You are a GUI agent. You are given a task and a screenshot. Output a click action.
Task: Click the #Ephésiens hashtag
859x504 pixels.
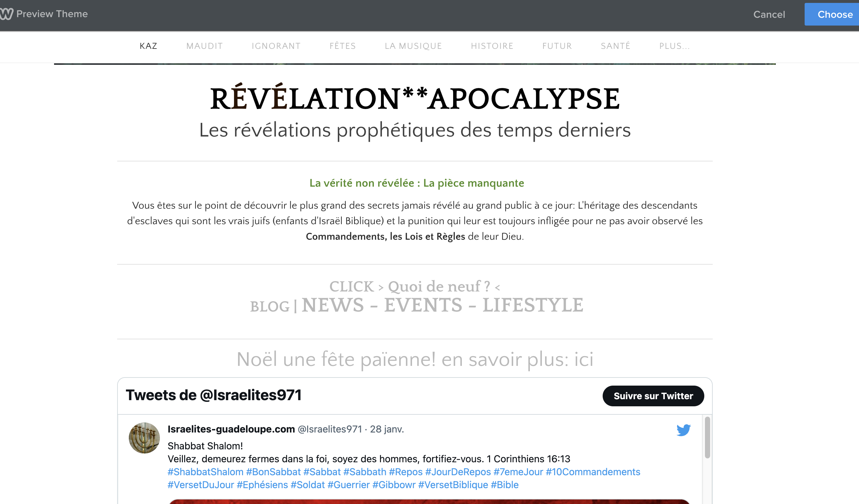pos(262,485)
